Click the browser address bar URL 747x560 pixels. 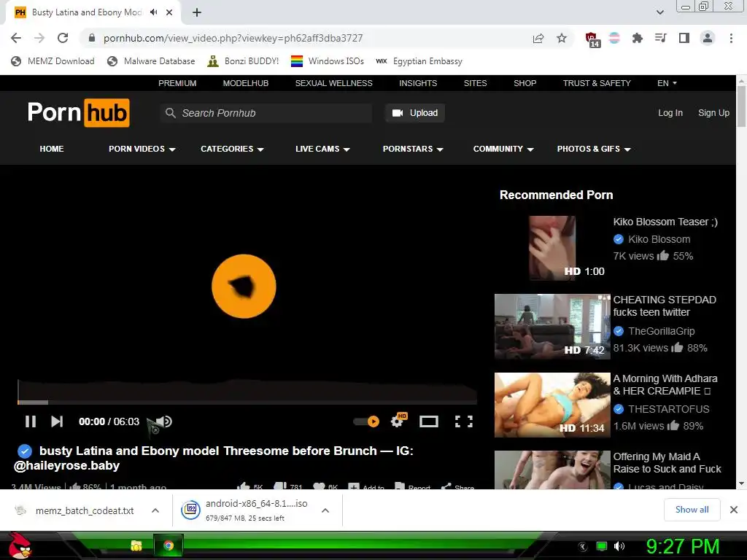[233, 38]
